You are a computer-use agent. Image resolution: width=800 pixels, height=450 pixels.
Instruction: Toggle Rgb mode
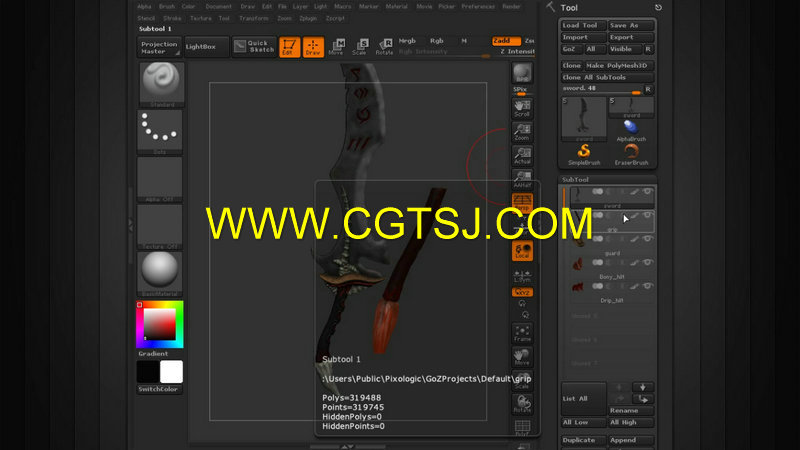click(x=436, y=41)
